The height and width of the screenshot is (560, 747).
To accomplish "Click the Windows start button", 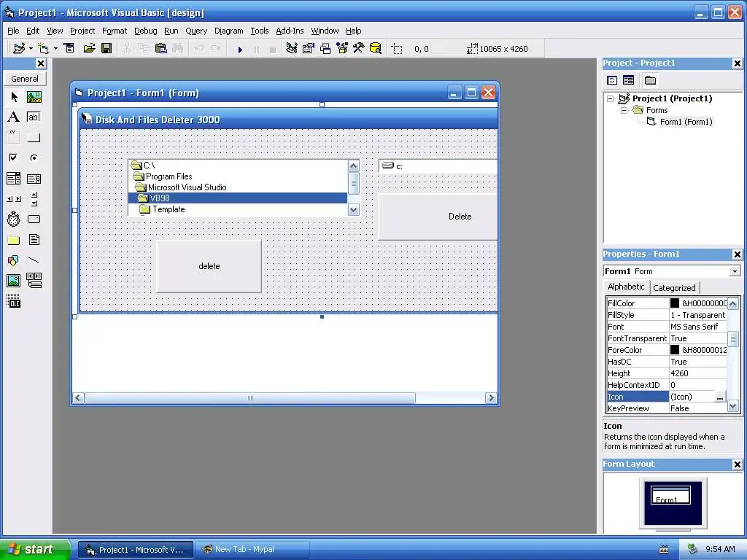I will coord(35,549).
